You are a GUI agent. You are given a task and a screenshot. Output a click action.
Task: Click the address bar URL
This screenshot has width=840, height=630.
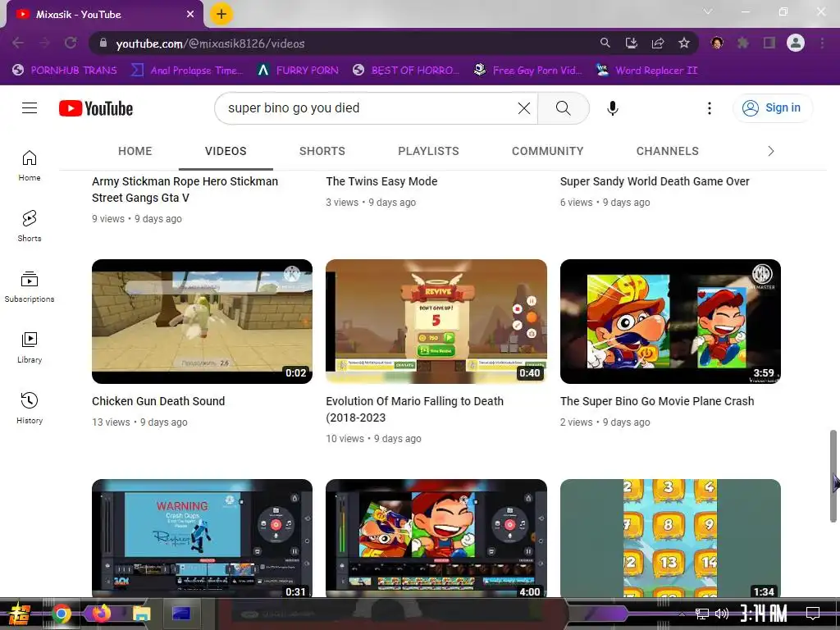tap(211, 44)
